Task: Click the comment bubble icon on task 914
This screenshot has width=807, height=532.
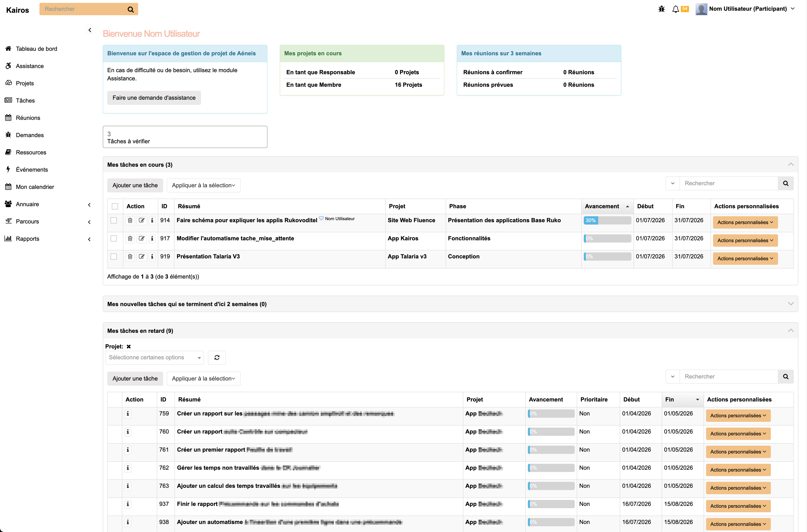Action: pyautogui.click(x=321, y=218)
